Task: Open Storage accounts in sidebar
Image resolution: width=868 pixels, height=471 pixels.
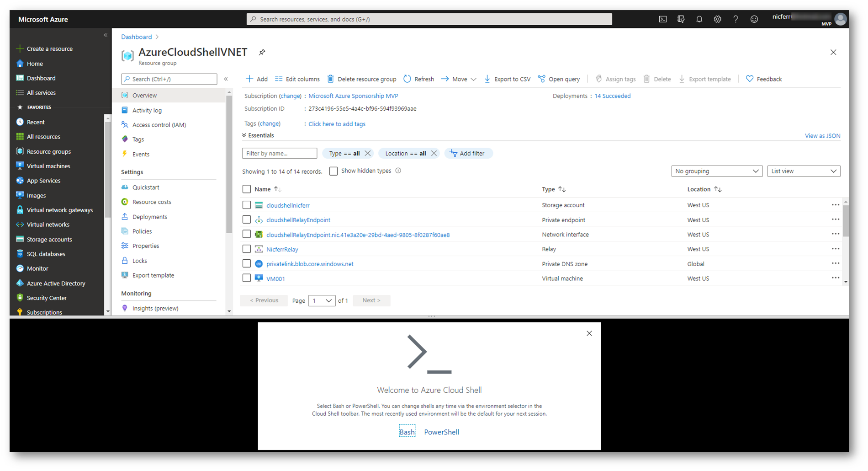Action: 49,239
